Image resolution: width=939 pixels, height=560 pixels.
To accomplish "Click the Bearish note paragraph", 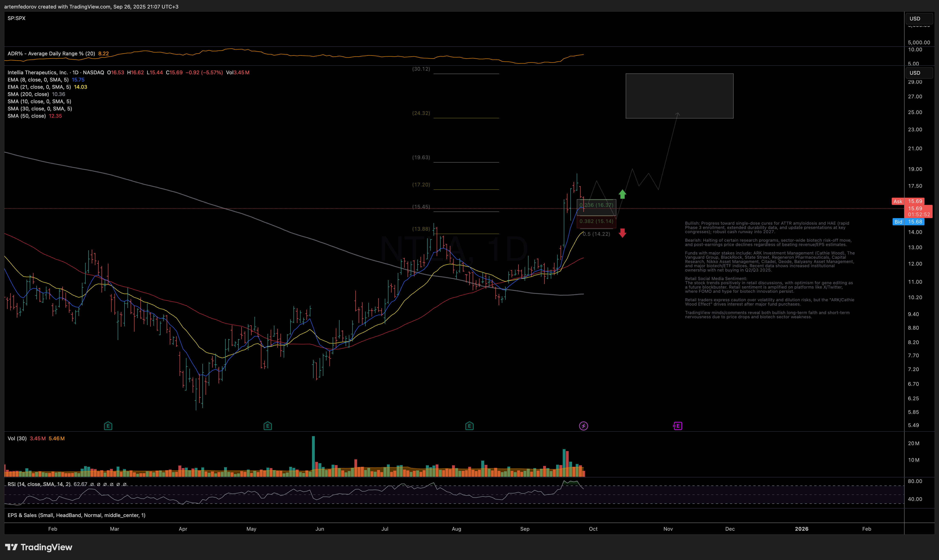I will [768, 242].
